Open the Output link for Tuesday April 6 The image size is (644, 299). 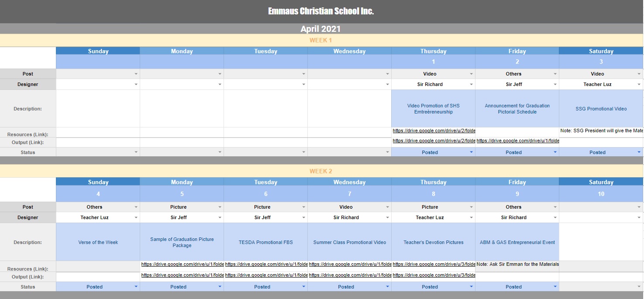(266, 275)
